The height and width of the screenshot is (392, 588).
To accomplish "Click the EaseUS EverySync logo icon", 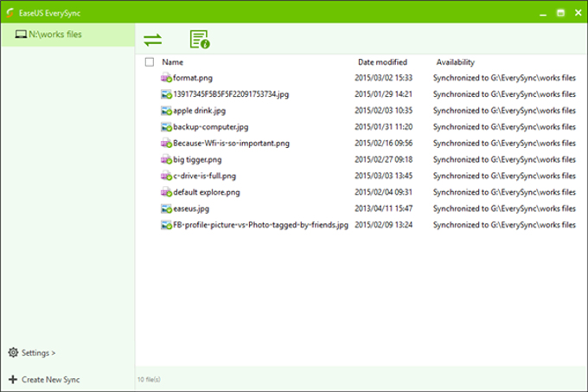I will (10, 13).
